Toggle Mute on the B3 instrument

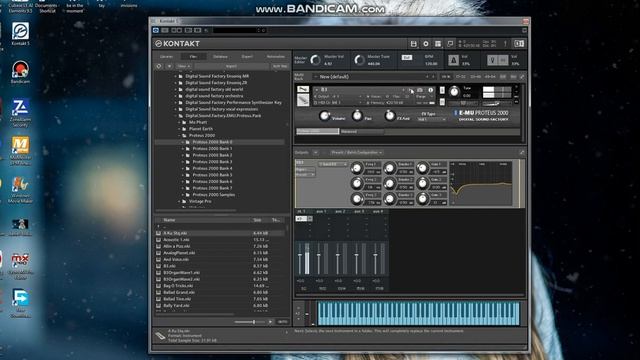click(x=442, y=102)
